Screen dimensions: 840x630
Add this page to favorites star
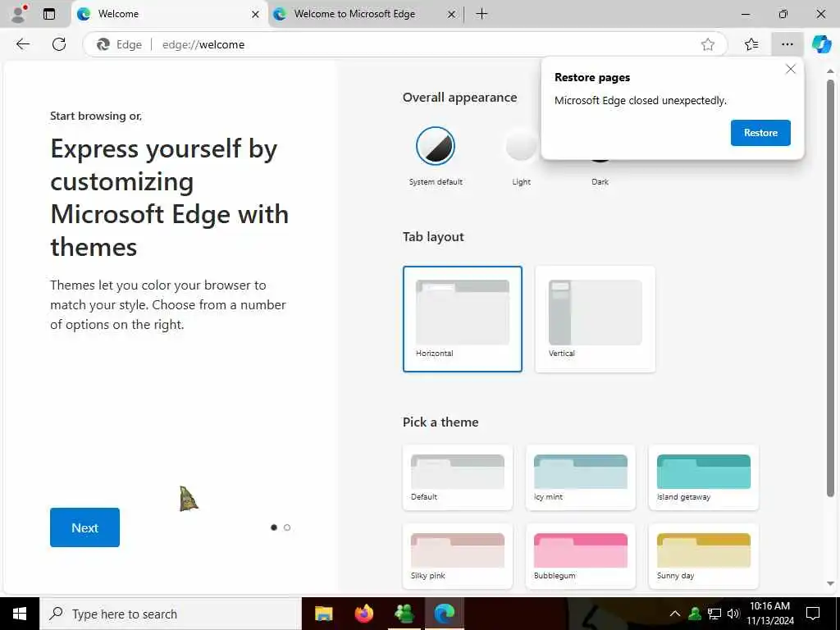[x=708, y=44]
